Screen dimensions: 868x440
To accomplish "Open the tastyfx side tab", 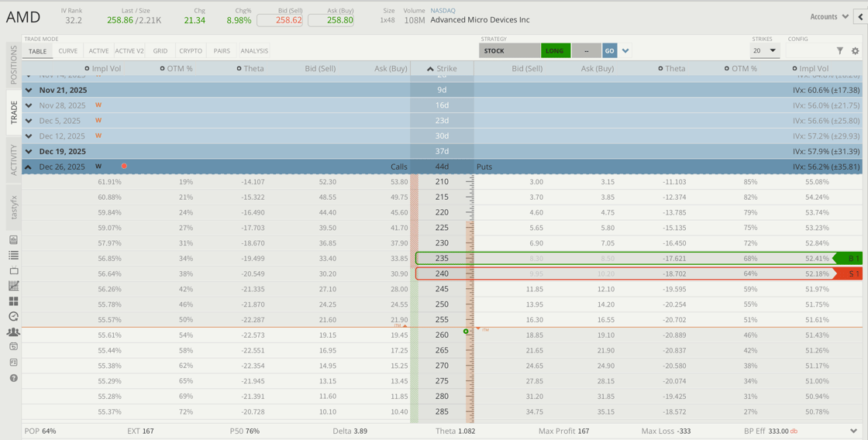I will click(x=14, y=206).
